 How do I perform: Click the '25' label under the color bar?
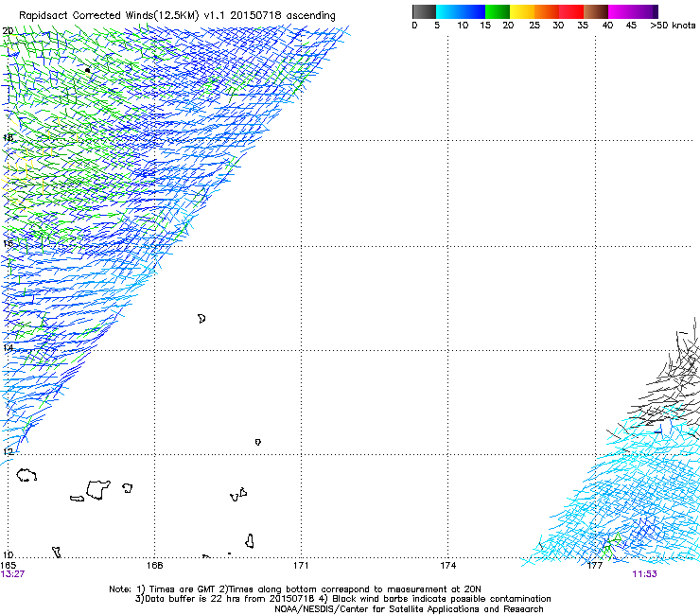pos(534,26)
